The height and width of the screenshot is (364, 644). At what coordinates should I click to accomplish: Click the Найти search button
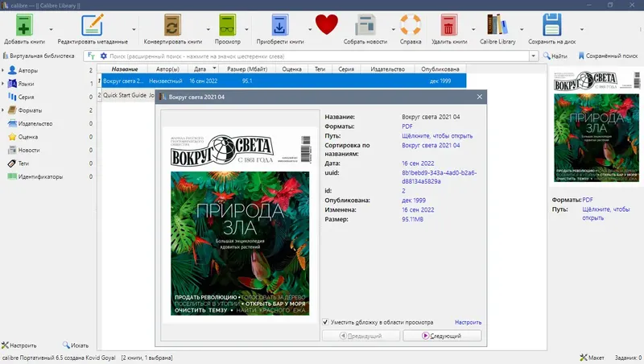[x=555, y=56]
